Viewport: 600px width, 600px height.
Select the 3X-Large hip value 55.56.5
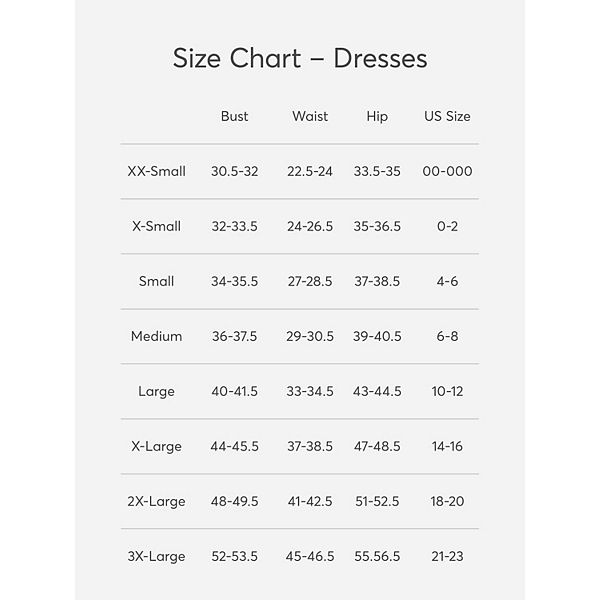pyautogui.click(x=377, y=557)
